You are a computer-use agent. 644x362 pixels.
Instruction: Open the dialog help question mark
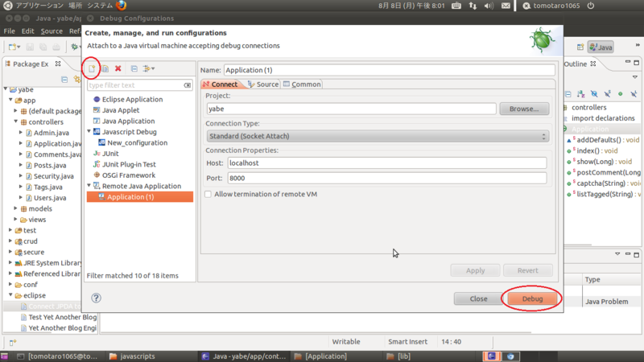(96, 298)
